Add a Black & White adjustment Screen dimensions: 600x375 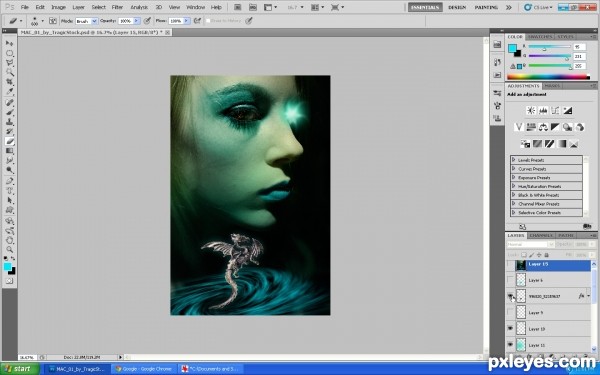pyautogui.click(x=556, y=127)
